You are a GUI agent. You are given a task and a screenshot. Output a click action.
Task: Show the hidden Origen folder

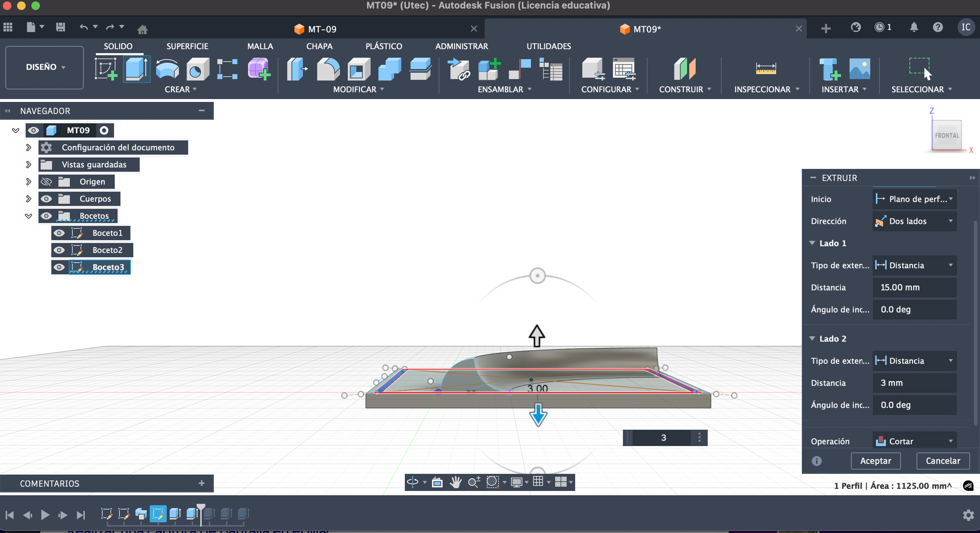[46, 181]
